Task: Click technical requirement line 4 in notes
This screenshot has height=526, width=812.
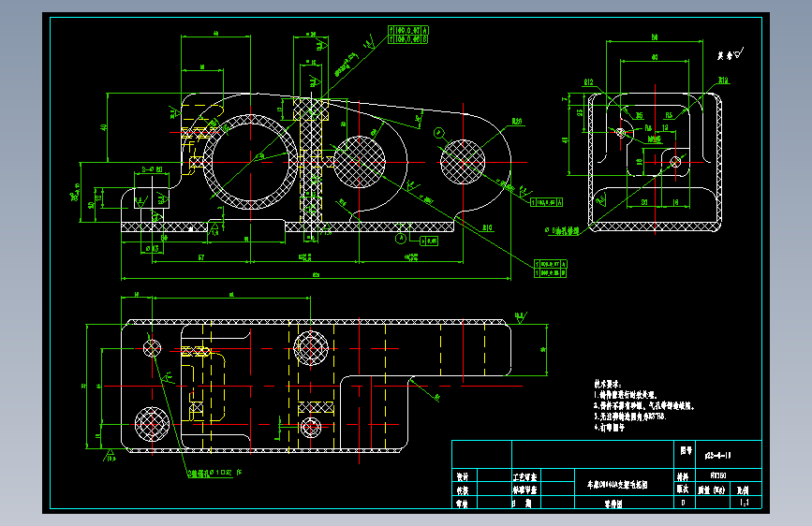Action: 610,428
